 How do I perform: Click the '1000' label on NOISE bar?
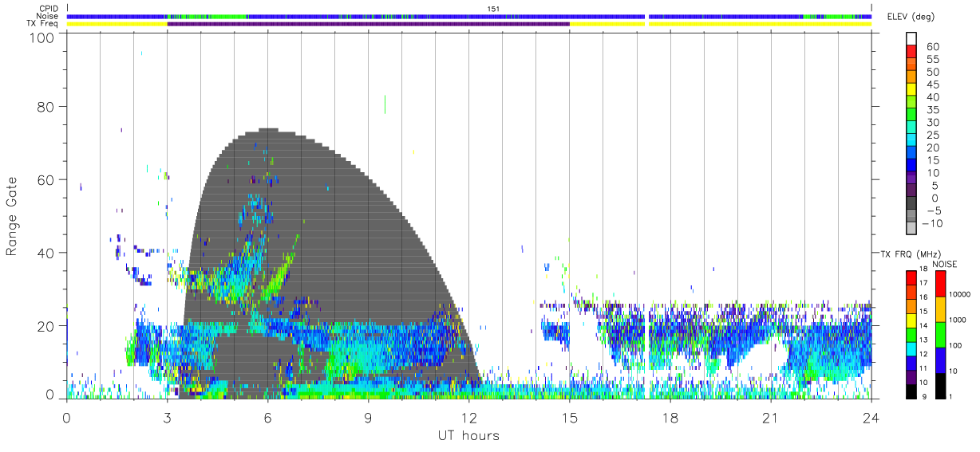956,320
